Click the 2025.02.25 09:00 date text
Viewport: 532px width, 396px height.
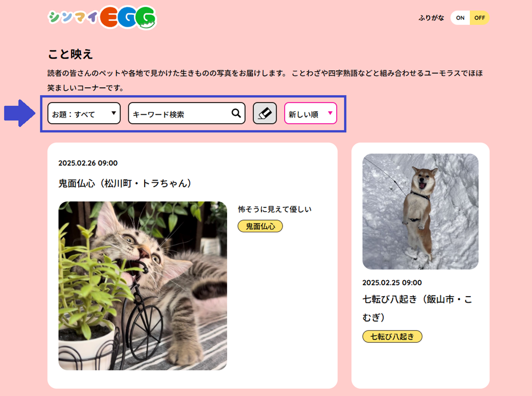(392, 283)
